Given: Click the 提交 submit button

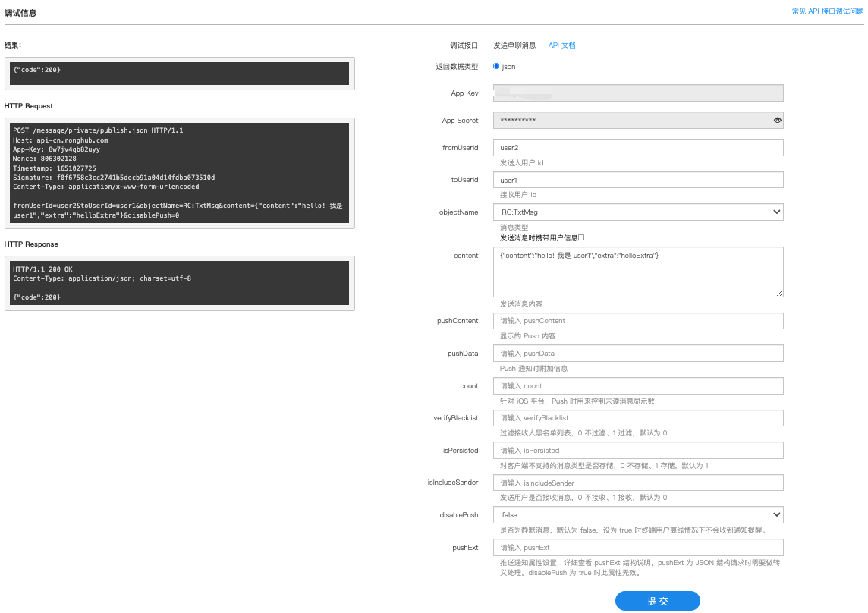Looking at the screenshot, I should (657, 601).
